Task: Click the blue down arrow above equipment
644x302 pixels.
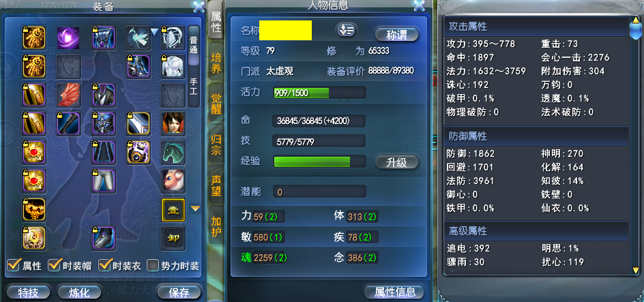Action: [x=154, y=32]
